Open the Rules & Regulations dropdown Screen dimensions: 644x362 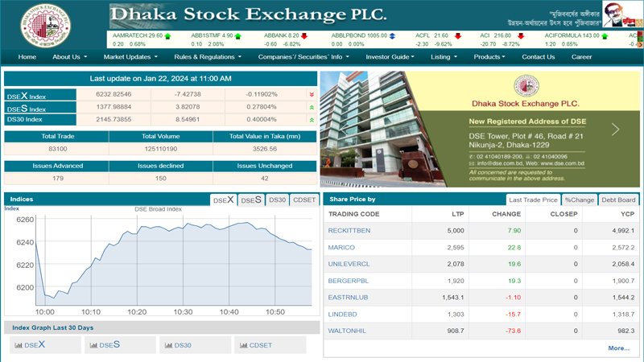pos(208,57)
